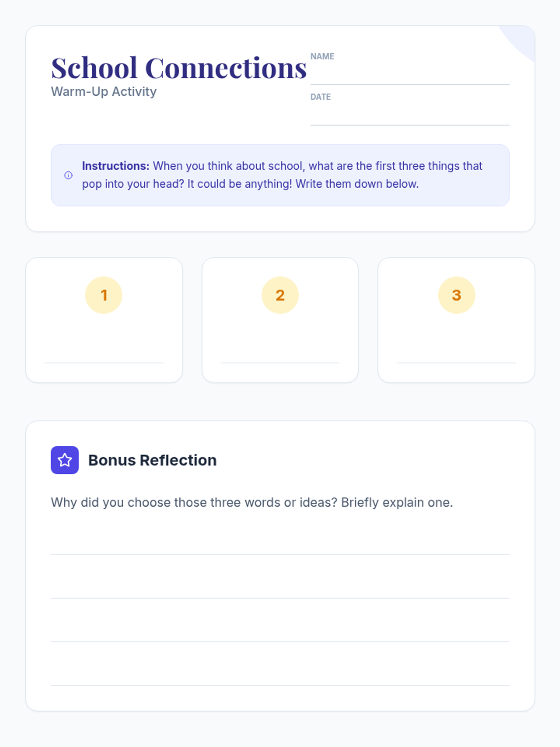Click the answer line in card 1

coord(104,362)
